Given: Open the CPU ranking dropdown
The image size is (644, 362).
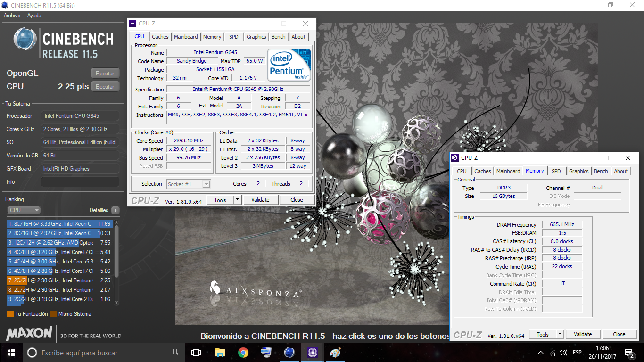Looking at the screenshot, I should pyautogui.click(x=24, y=210).
